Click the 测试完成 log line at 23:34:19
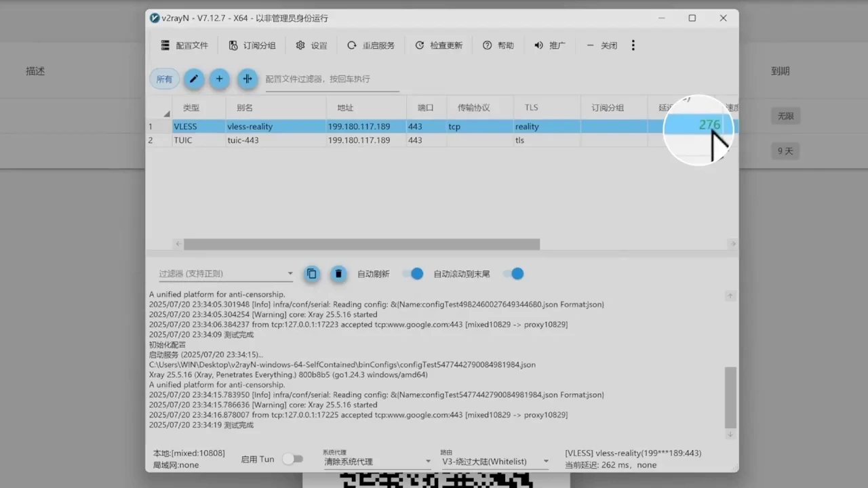 point(201,425)
